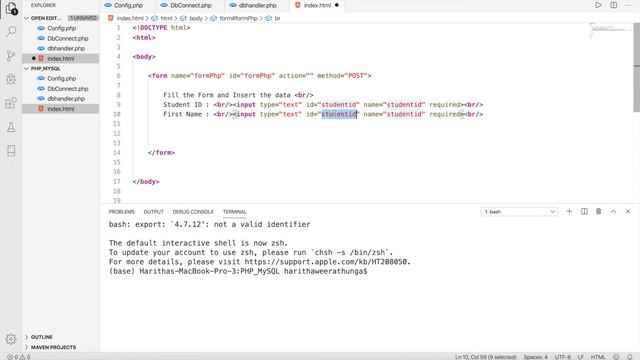The image size is (640, 360).
Task: Click the '</form>' closing tag on line 14
Action: (x=161, y=153)
